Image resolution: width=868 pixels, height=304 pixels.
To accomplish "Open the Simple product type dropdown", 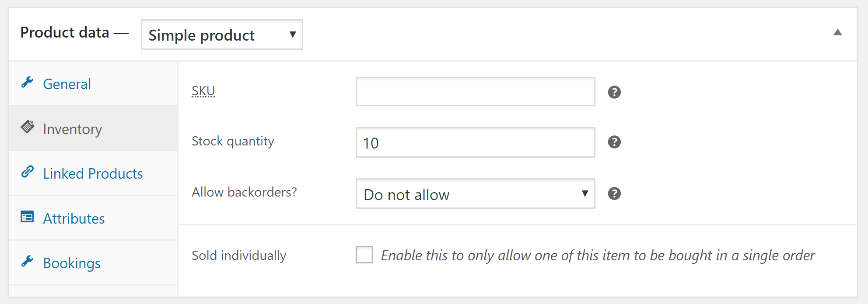I will [222, 35].
